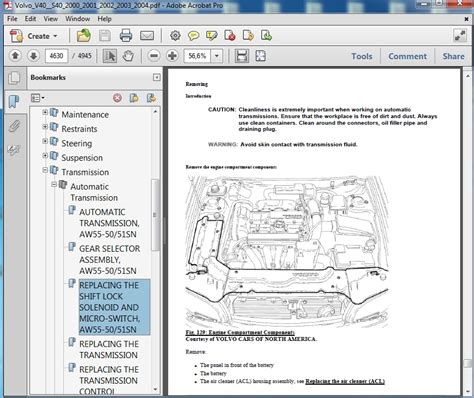The width and height of the screenshot is (474, 398).
Task: Delete selected bookmark red icon
Action: (x=117, y=98)
